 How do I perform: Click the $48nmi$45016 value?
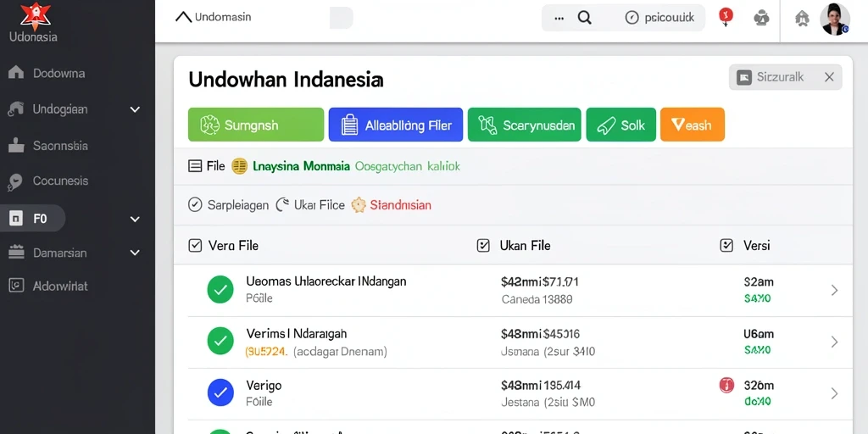540,334
